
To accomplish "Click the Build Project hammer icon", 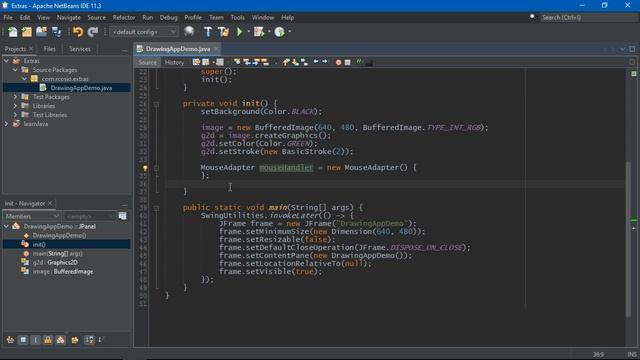I will (x=208, y=32).
